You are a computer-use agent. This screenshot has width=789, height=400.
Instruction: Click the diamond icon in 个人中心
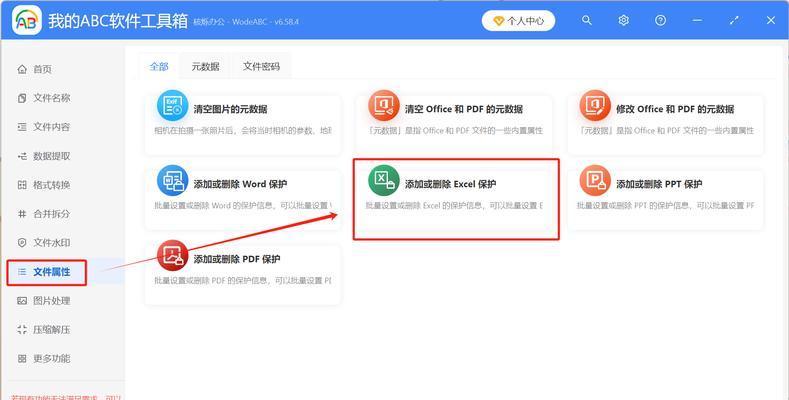coord(499,21)
